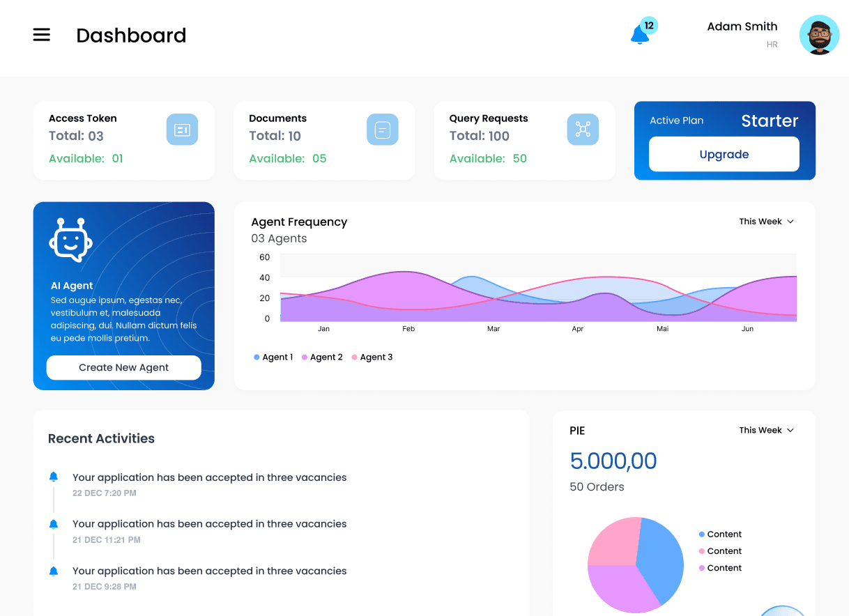Click the Access Token card icon
849x616 pixels.
182,130
